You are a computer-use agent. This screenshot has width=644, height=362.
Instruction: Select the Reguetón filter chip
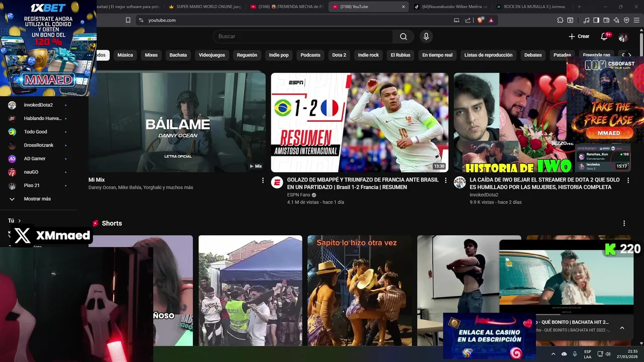247,55
